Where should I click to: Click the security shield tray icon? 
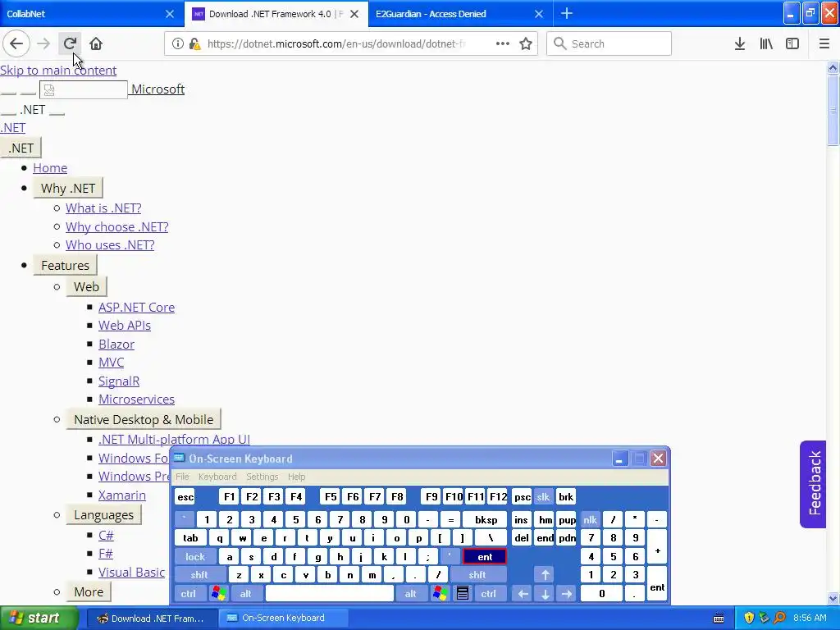[749, 618]
